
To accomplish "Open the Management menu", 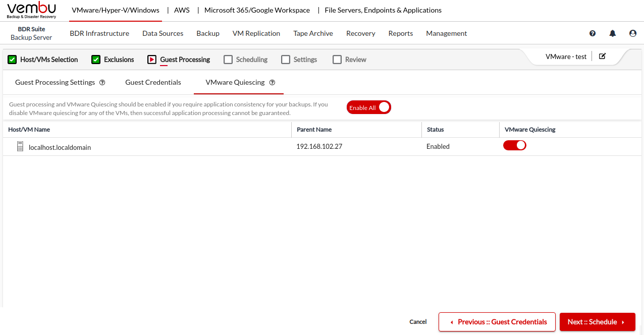I will 446,33.
